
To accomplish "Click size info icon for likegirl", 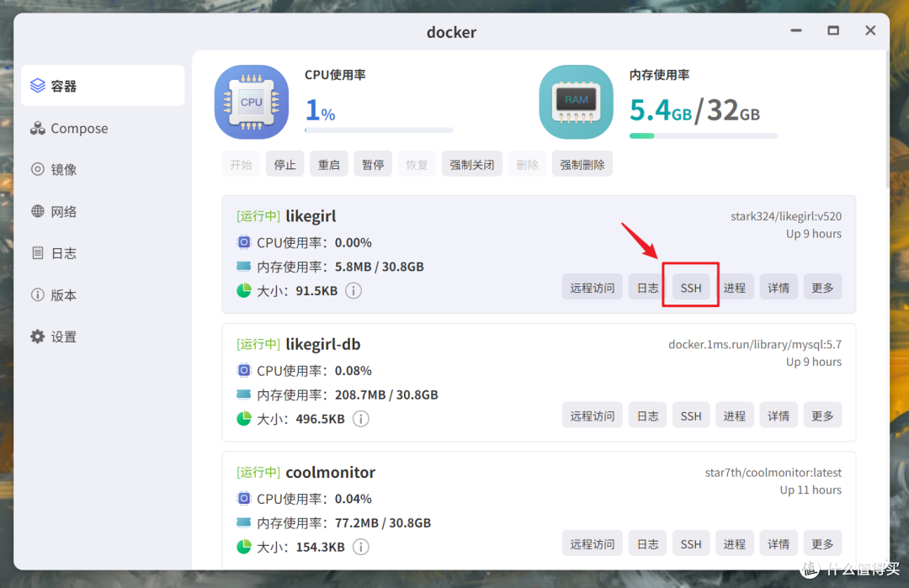I will click(353, 291).
